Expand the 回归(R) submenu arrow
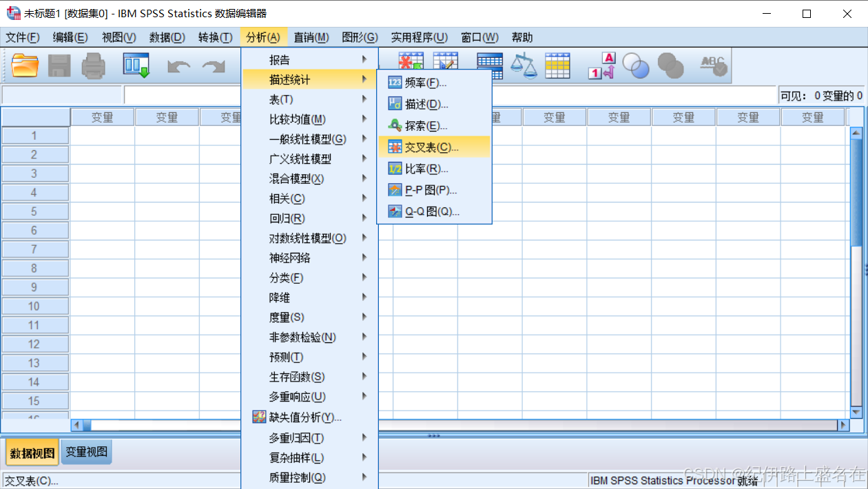The image size is (868, 489). 364,218
